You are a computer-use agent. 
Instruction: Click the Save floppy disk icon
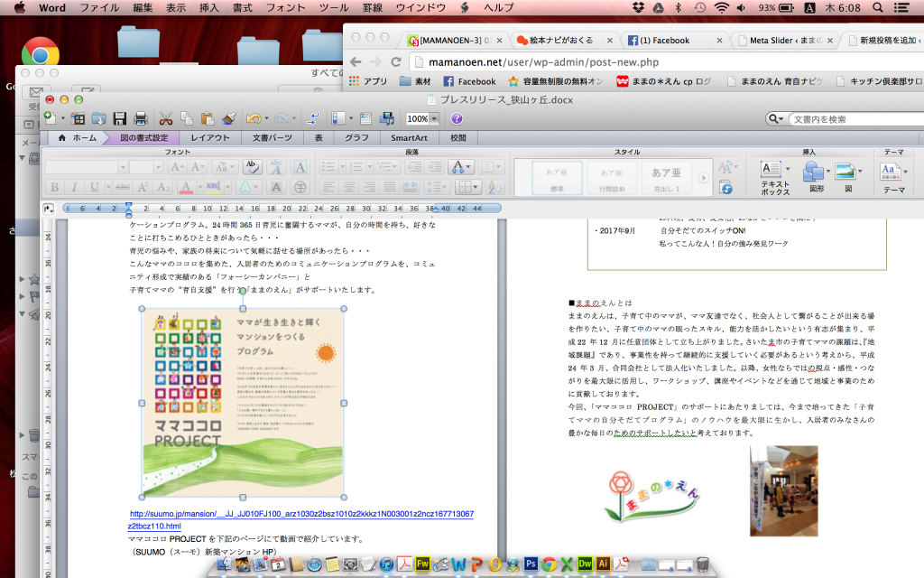point(118,118)
